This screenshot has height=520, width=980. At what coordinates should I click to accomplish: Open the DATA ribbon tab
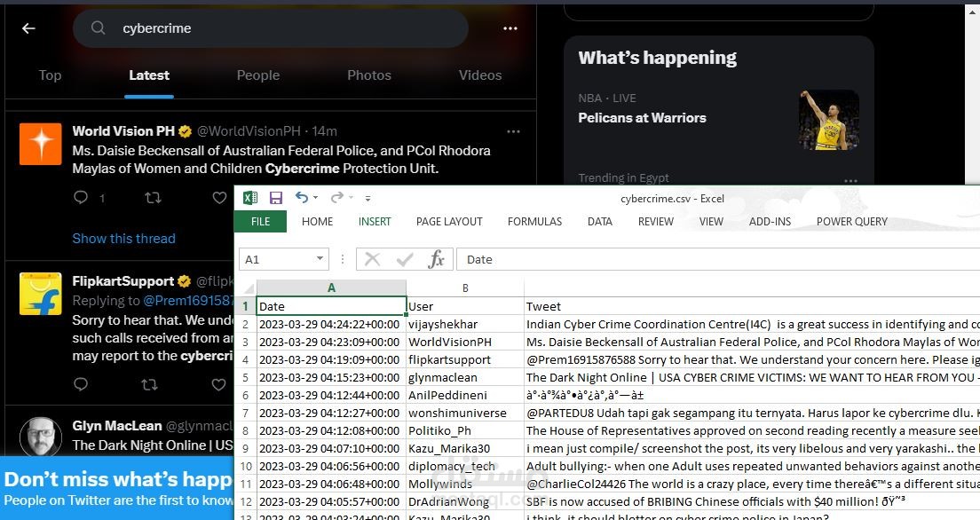pyautogui.click(x=600, y=221)
